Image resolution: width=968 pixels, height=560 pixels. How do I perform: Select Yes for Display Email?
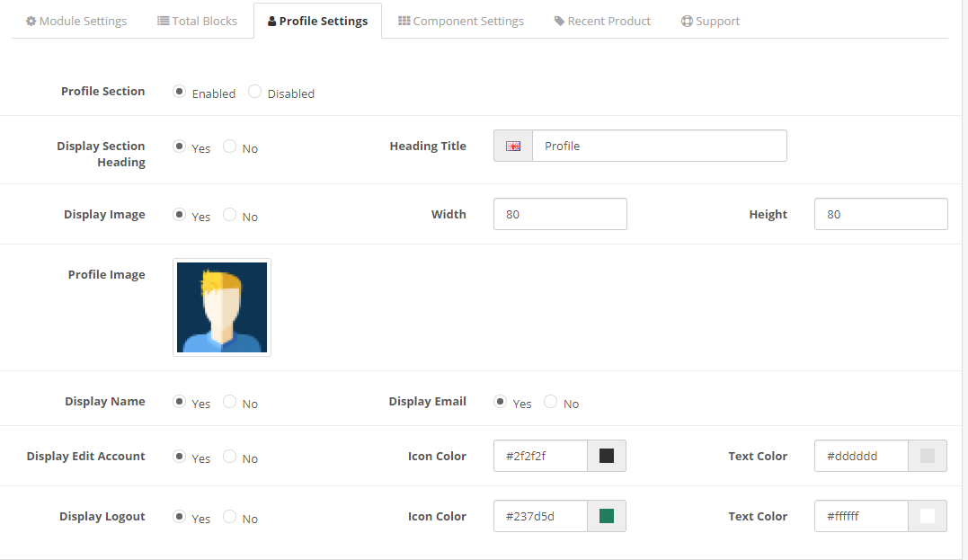[500, 401]
